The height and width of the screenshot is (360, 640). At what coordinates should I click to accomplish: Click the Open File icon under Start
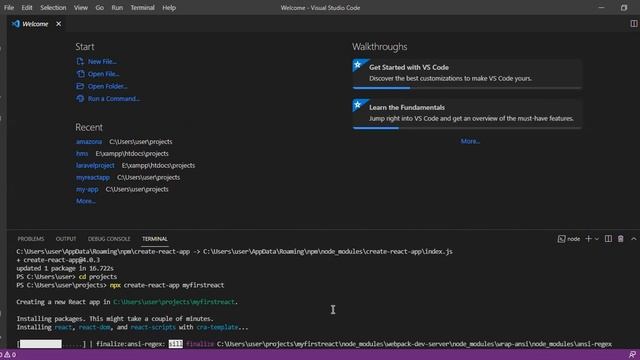(80, 74)
